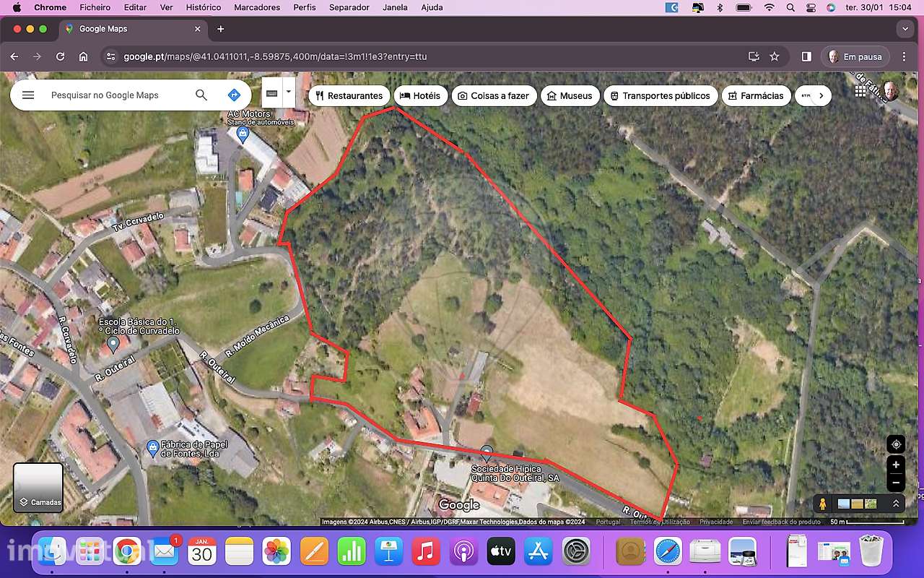The width and height of the screenshot is (924, 578).
Task: Open directions with the blue arrow icon
Action: coord(233,95)
